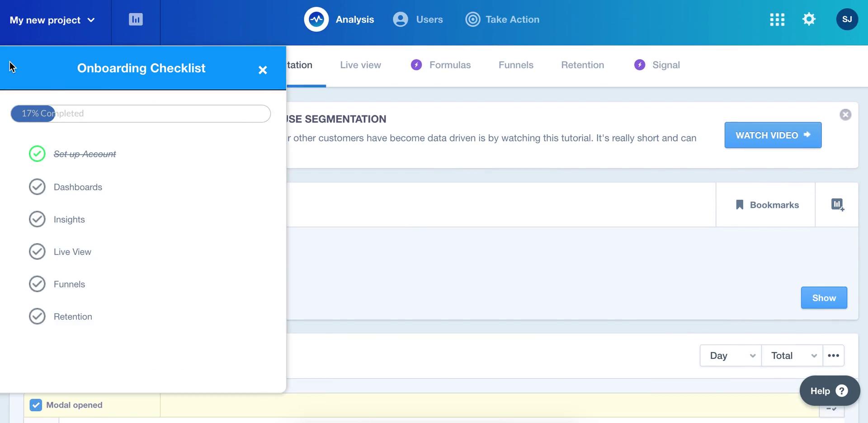Toggle the Live View checklist circle
Image resolution: width=868 pixels, height=423 pixels.
click(x=37, y=252)
